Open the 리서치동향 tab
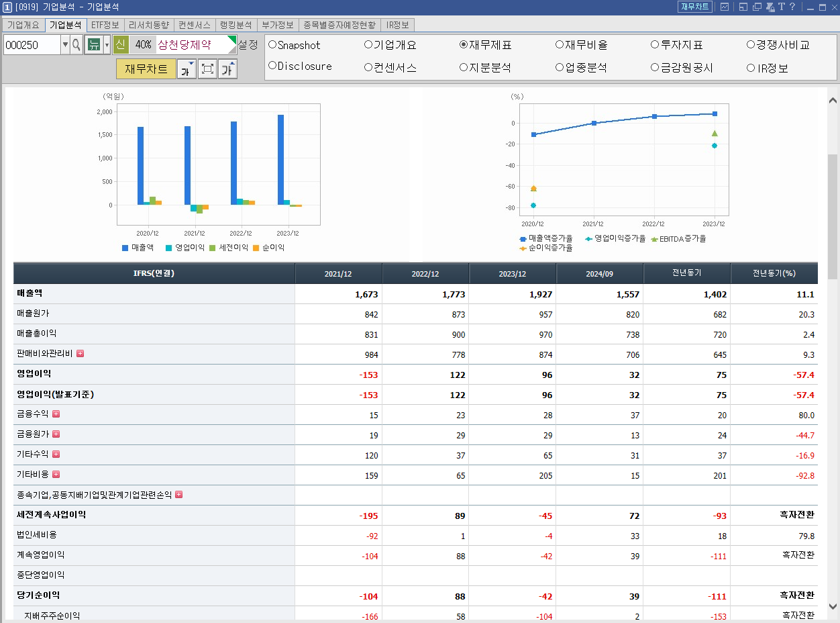The image size is (840, 623). click(x=149, y=25)
